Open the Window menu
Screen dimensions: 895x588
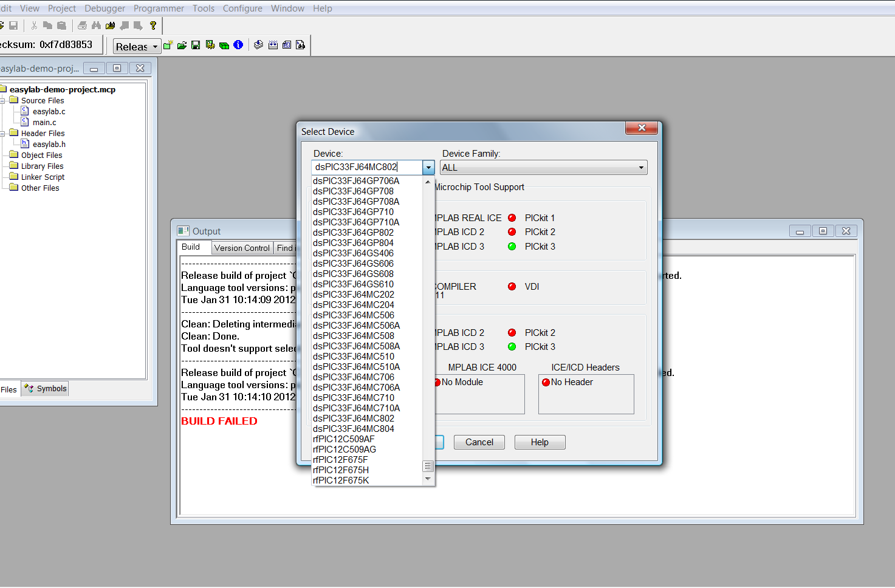(287, 9)
